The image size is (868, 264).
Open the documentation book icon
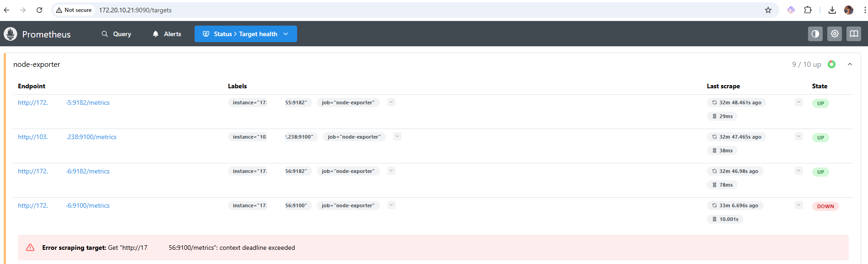(x=854, y=34)
